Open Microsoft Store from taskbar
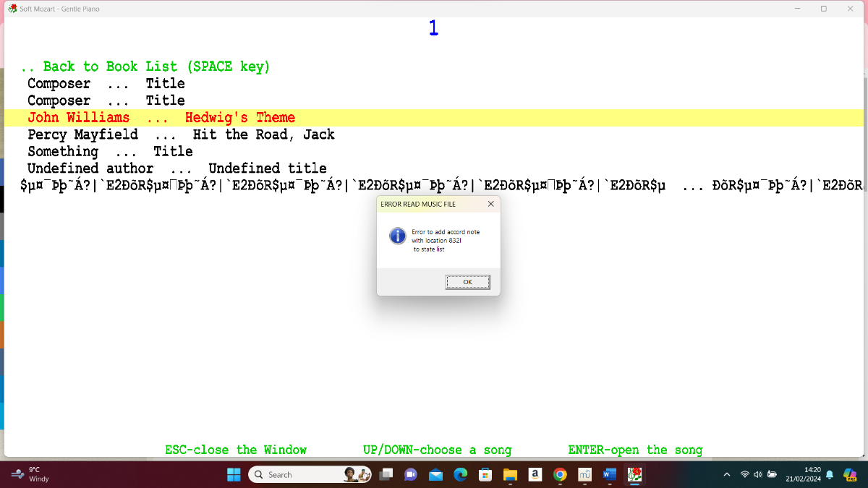 coord(485,474)
